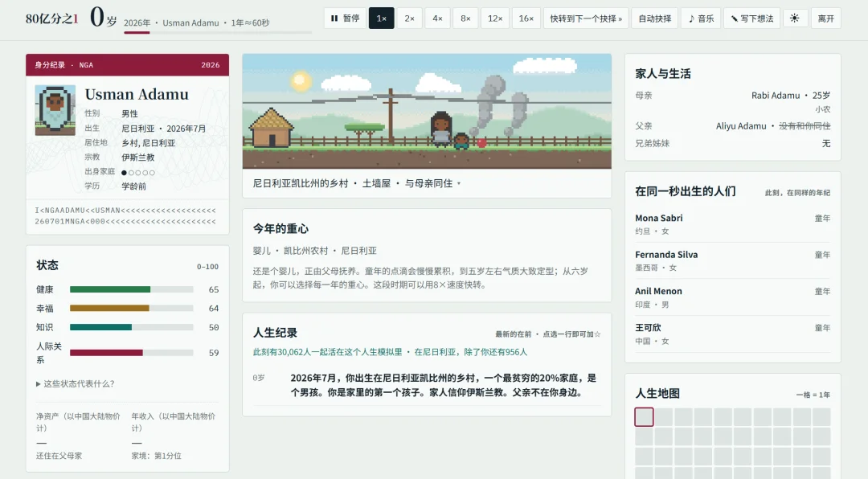
Task: Open 王可欣's entry
Action: point(732,334)
